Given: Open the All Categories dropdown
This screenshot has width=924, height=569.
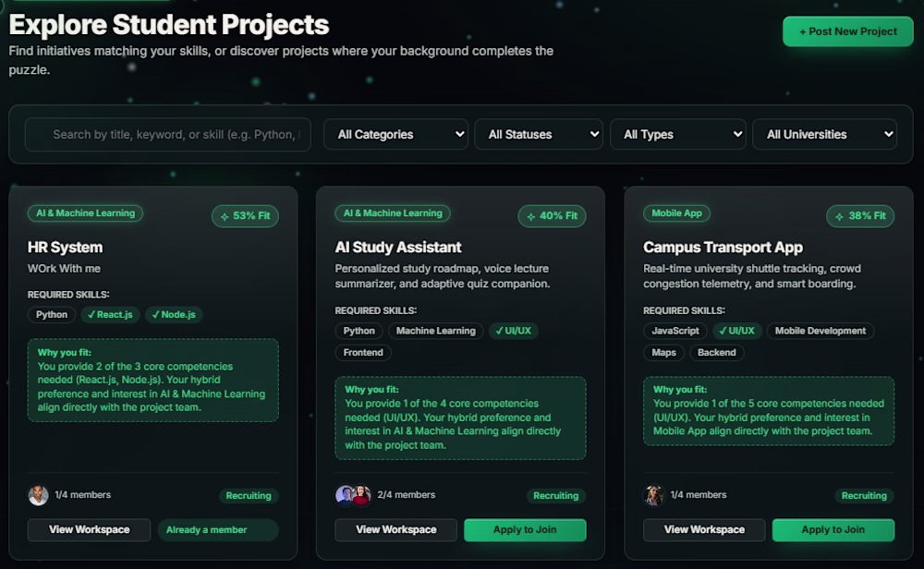Looking at the screenshot, I should pos(396,134).
